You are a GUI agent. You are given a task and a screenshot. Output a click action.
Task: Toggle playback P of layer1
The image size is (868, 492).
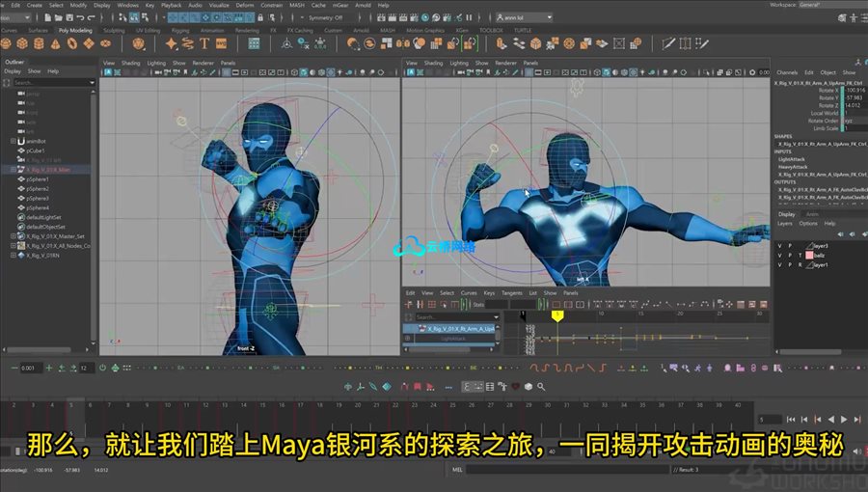click(x=791, y=265)
